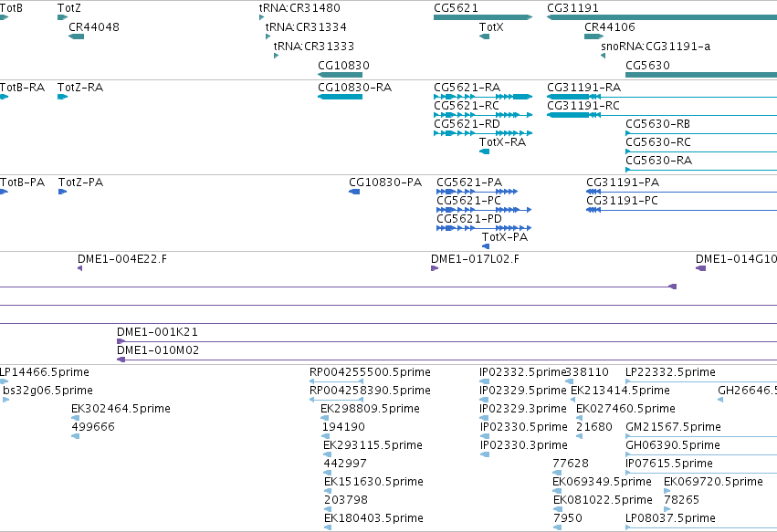Click the TotX-RA transcript

click(484, 151)
